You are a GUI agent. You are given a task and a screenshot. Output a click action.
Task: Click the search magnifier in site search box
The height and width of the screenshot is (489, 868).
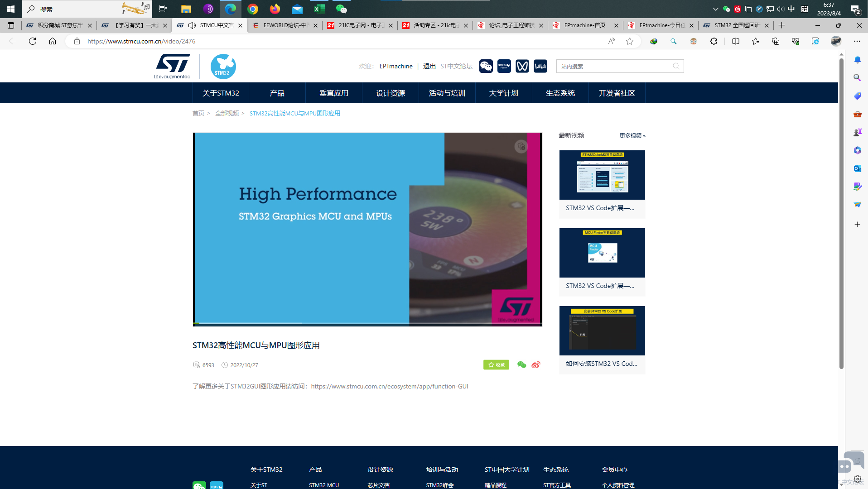click(x=676, y=66)
